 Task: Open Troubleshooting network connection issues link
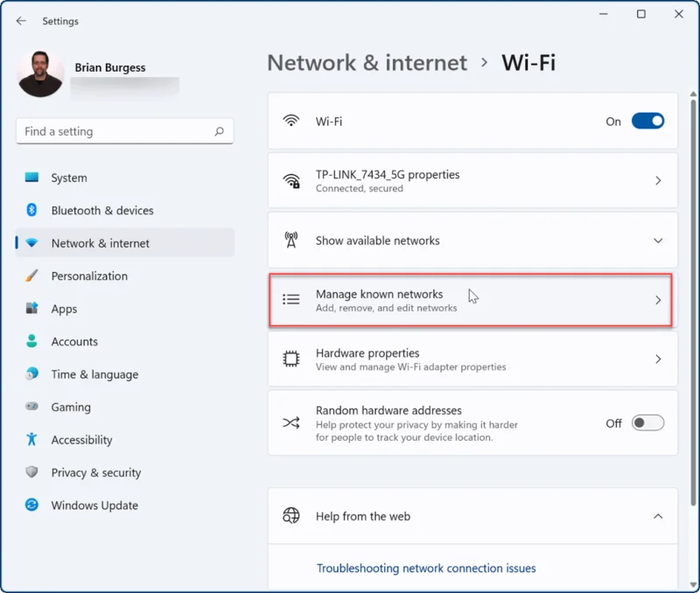tap(426, 568)
